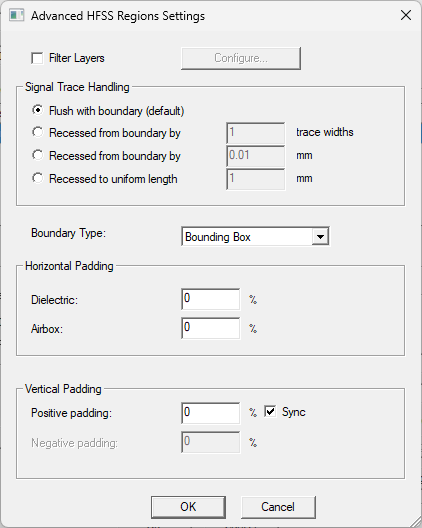Click the Positive padding input field

pyautogui.click(x=210, y=413)
